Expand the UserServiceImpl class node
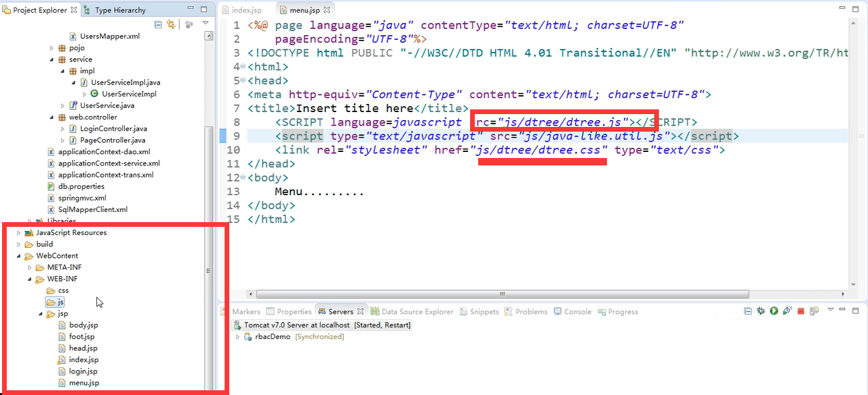The image size is (868, 395). click(x=84, y=94)
